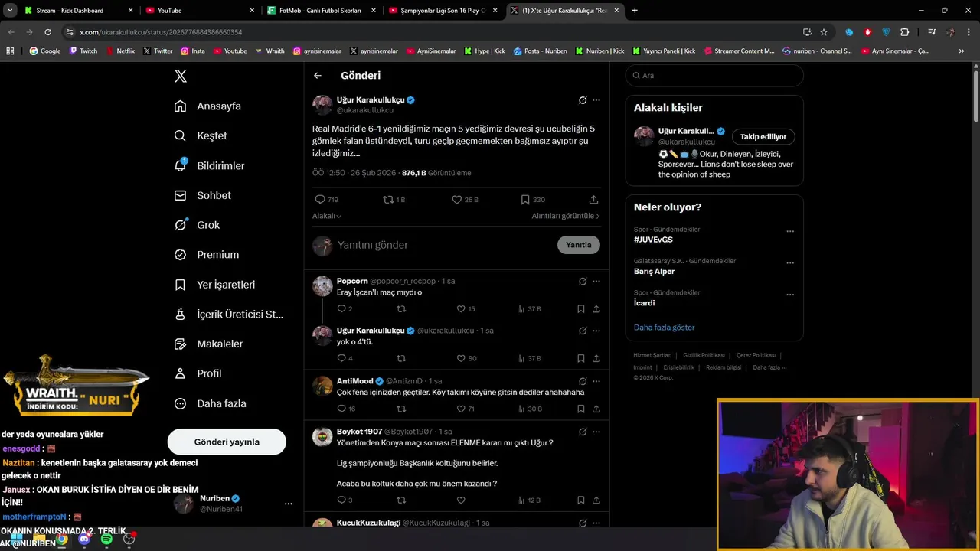
Task: Open Popcorn's profile avatar
Action: coord(322,286)
